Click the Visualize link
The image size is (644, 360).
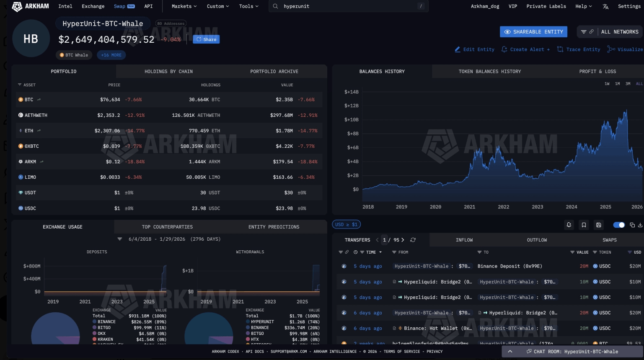coord(625,49)
